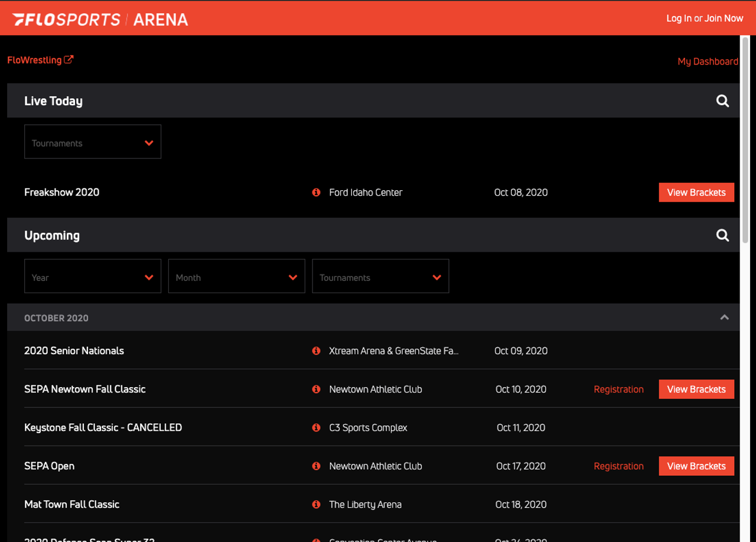Click the FloSports Arena logo

(100, 18)
